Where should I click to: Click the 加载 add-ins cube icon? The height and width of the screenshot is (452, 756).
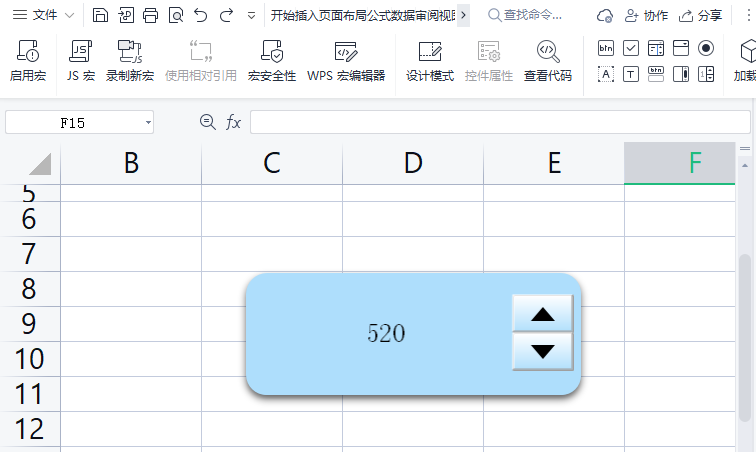tap(746, 51)
